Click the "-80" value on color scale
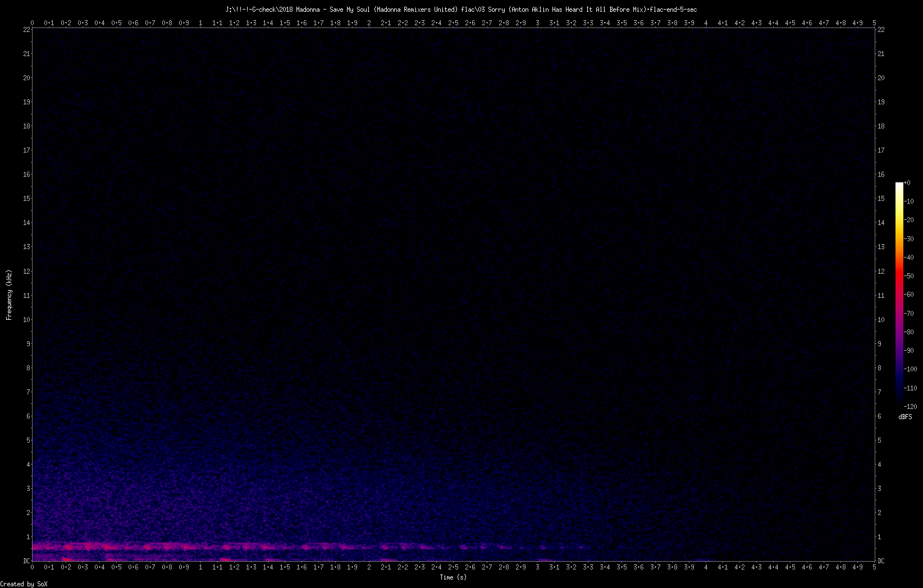Screen dimensions: 923x588 point(910,332)
